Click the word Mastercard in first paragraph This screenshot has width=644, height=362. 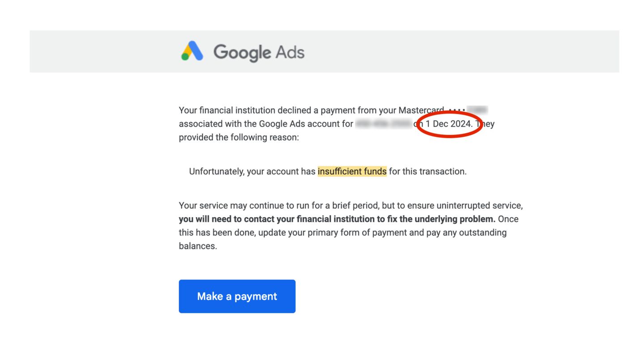(421, 110)
